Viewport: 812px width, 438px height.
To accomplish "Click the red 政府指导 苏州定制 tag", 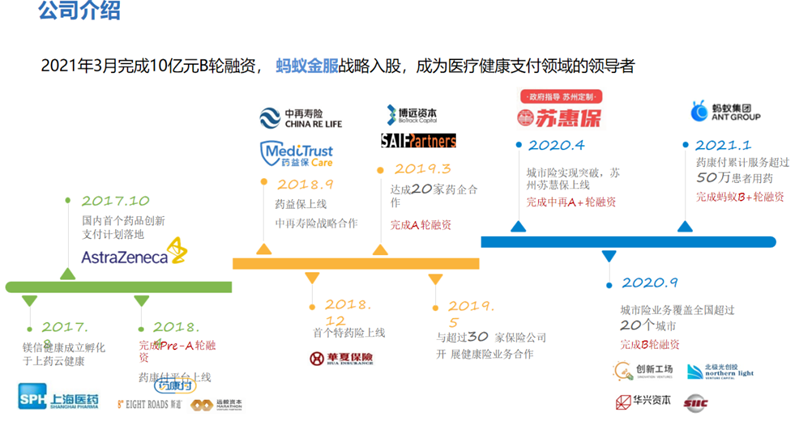I will tap(561, 96).
